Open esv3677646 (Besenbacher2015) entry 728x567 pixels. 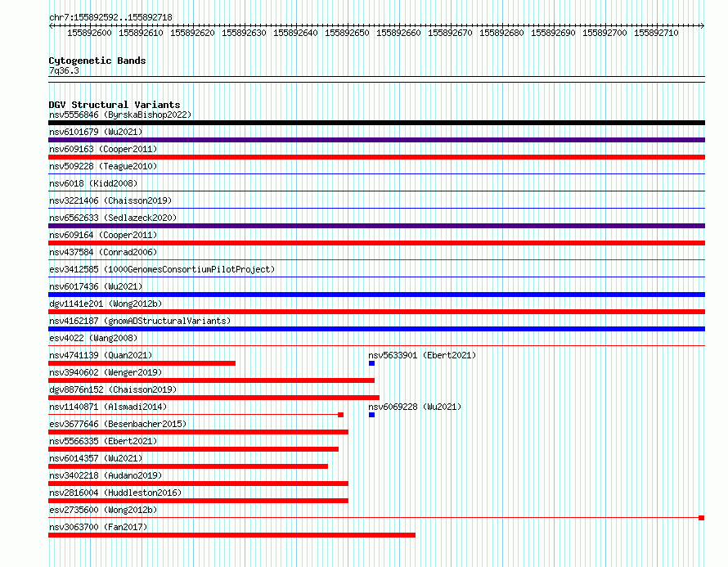point(118,424)
